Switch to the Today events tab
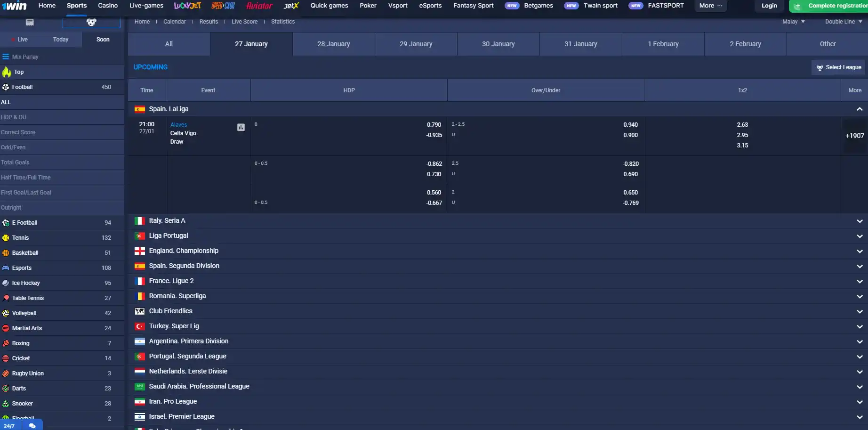 60,40
